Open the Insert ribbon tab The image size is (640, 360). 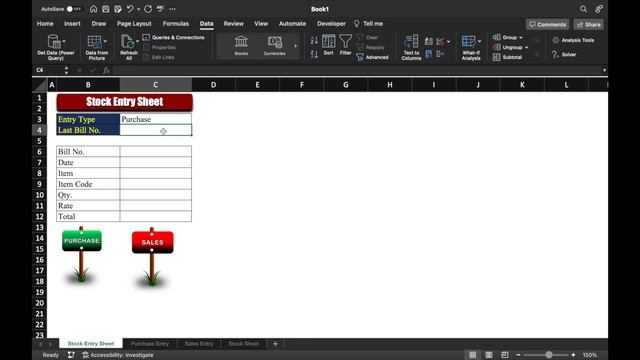[x=72, y=24]
